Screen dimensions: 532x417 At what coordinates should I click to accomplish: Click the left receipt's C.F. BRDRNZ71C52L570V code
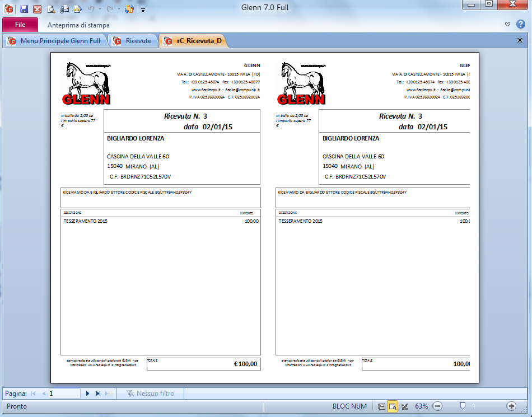pos(140,177)
